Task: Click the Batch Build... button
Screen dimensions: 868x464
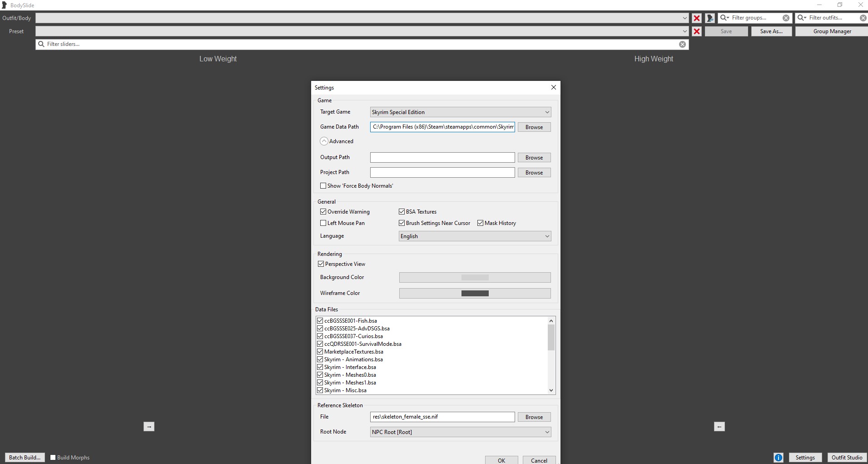Action: (x=25, y=458)
